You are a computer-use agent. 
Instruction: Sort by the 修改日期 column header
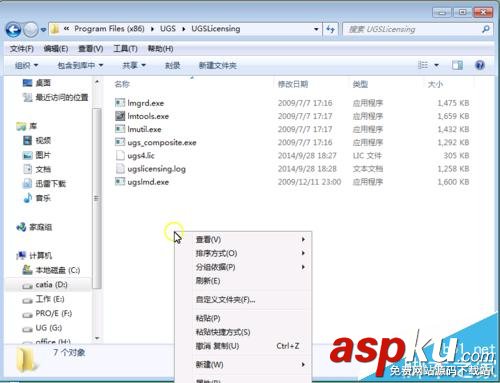[293, 84]
